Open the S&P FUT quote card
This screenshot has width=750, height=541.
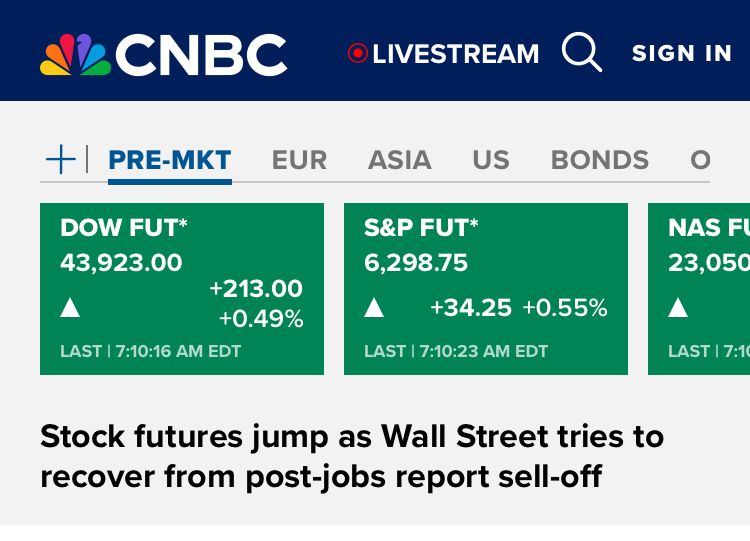click(x=486, y=289)
